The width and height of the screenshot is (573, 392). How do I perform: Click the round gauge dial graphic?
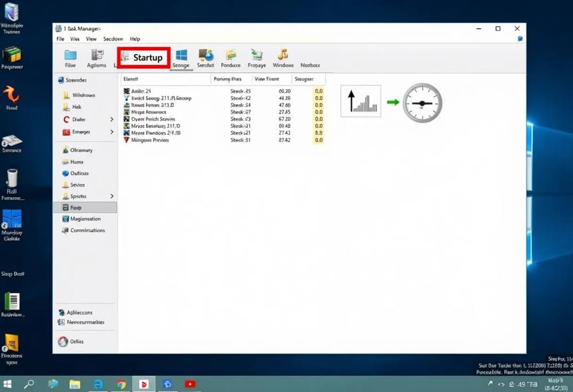tap(422, 103)
